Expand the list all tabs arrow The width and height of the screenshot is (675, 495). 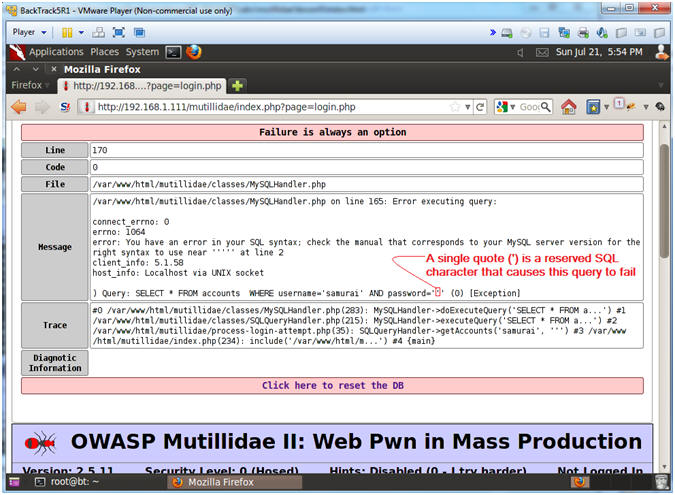click(661, 85)
